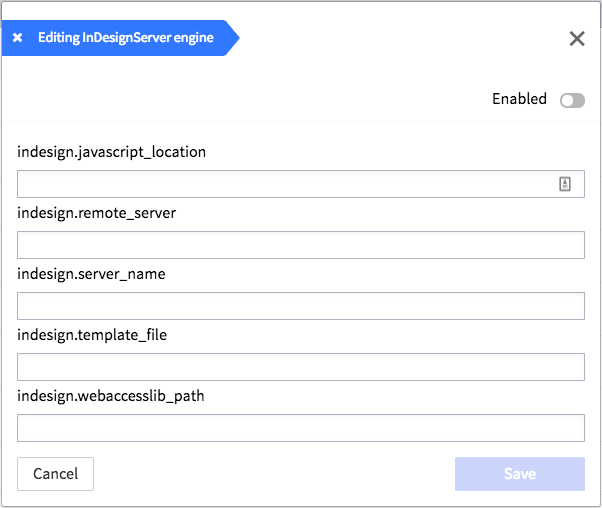The width and height of the screenshot is (602, 508).
Task: Click the Save button
Action: click(x=520, y=474)
